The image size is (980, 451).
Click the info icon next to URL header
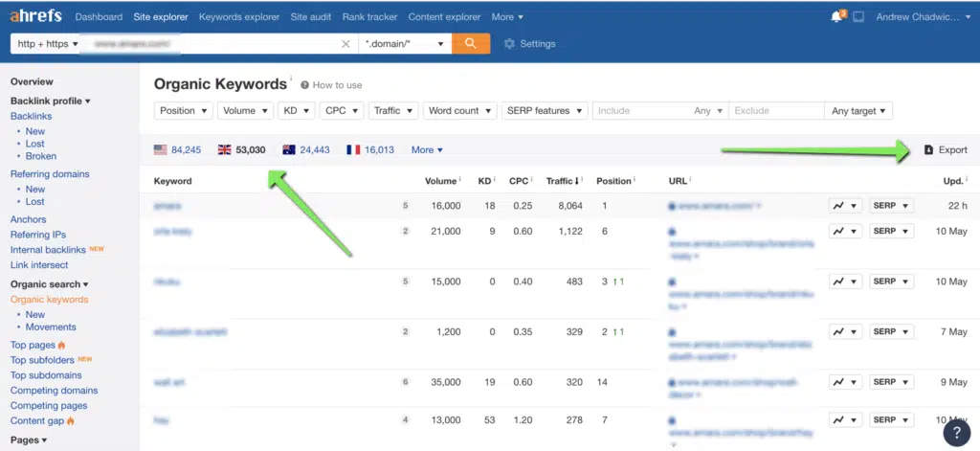tap(689, 179)
